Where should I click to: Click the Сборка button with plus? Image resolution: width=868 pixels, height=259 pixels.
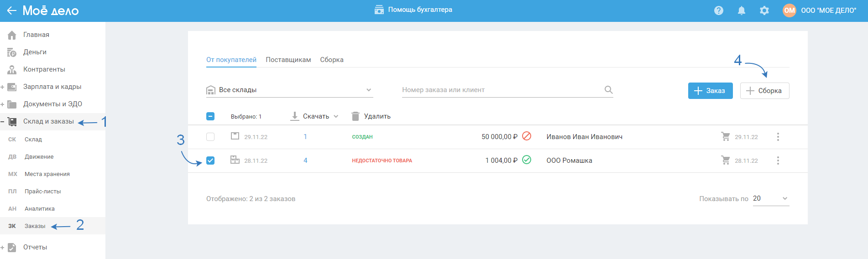point(764,91)
